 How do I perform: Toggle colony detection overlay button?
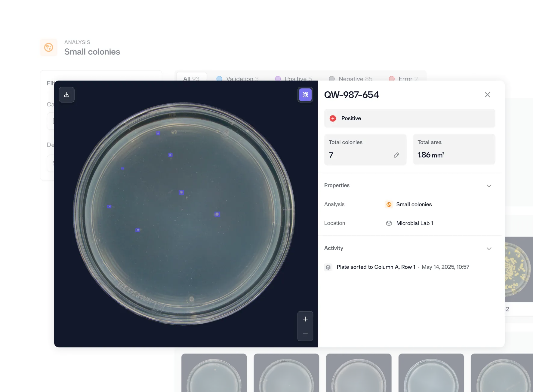coord(305,95)
